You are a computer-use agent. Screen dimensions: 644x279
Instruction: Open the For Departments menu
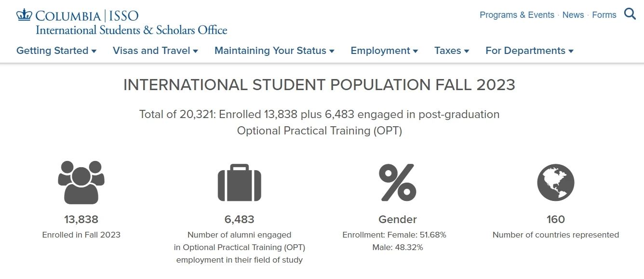tap(529, 51)
